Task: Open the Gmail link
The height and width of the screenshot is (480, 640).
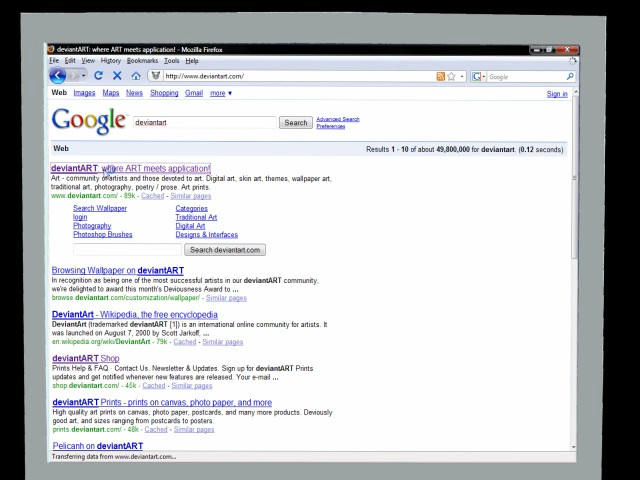Action: (x=194, y=93)
